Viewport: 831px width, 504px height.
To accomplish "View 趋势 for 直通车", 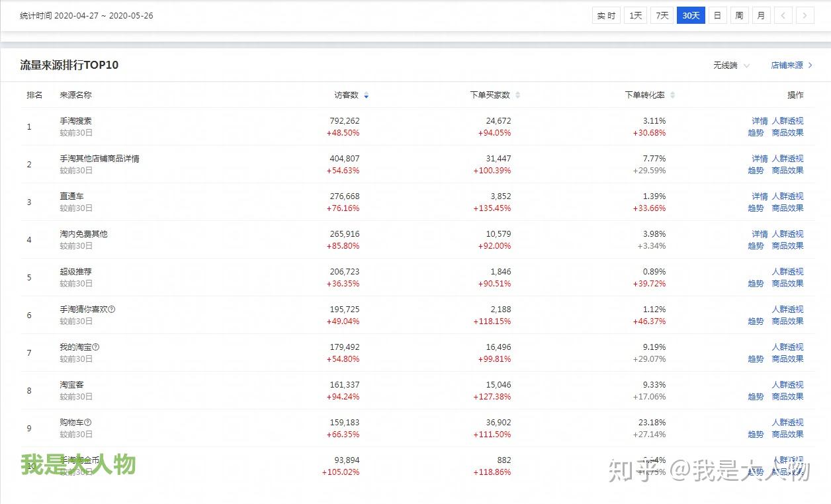I will (x=756, y=208).
